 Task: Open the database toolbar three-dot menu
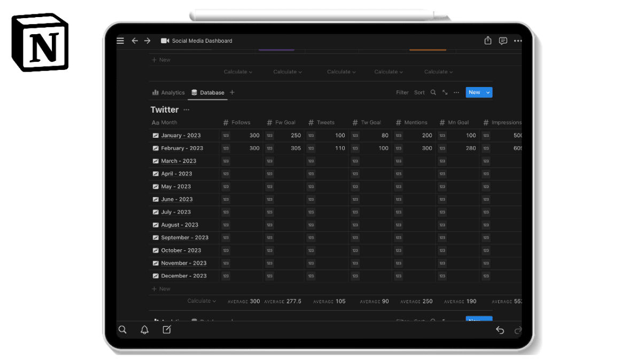pyautogui.click(x=456, y=92)
